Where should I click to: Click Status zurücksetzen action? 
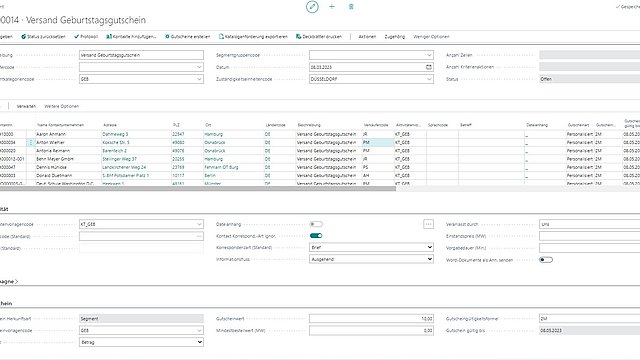43,36
